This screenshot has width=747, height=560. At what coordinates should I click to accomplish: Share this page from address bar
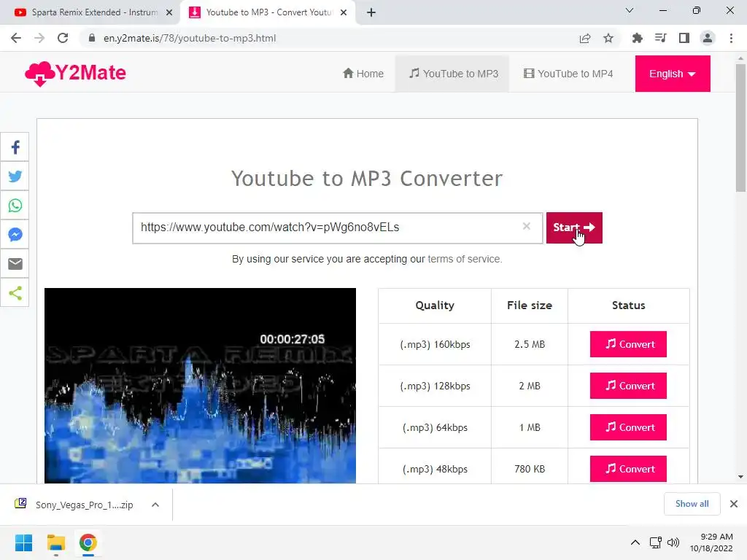[x=585, y=38]
